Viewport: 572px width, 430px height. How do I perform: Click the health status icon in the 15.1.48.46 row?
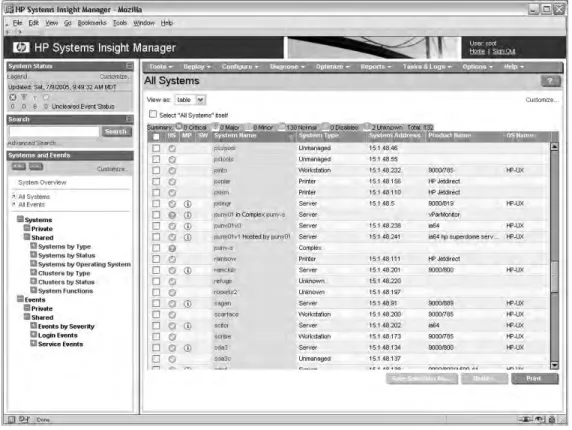172,148
